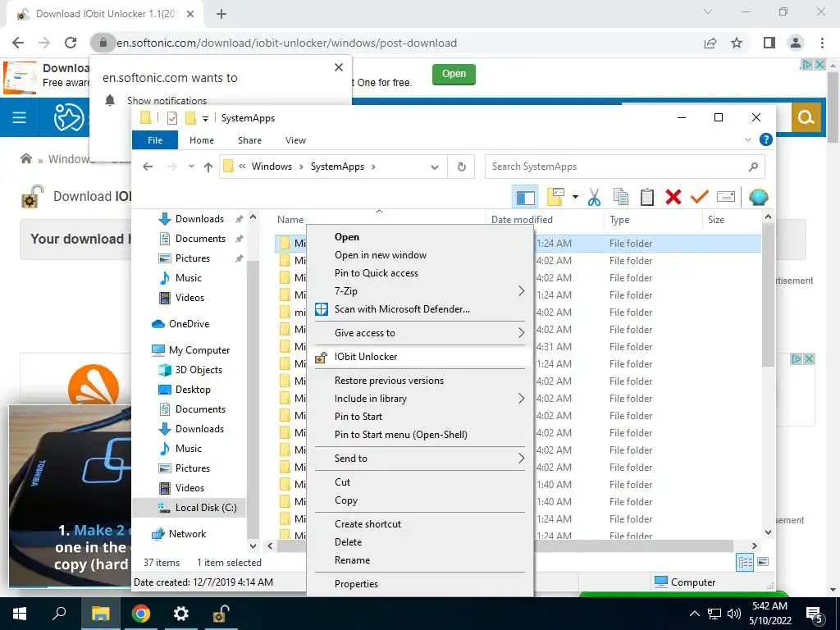
Task: Choose Rename from context menu
Action: pos(421,560)
